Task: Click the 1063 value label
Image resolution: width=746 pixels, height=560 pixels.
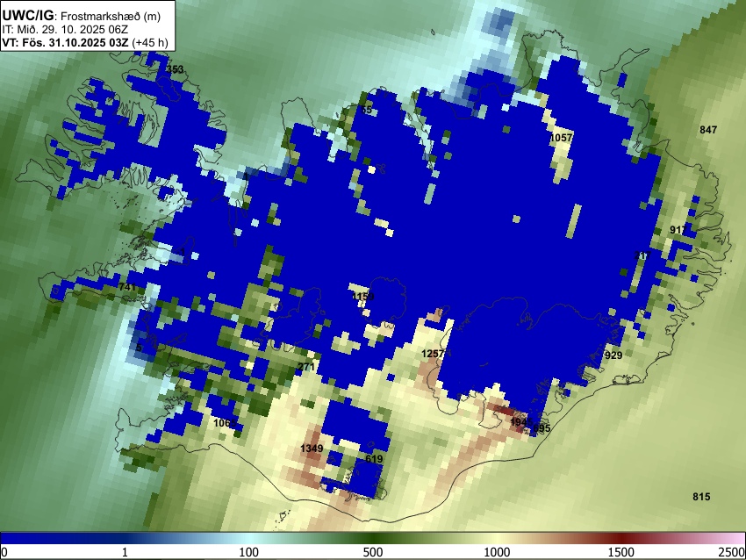Action: coord(225,423)
